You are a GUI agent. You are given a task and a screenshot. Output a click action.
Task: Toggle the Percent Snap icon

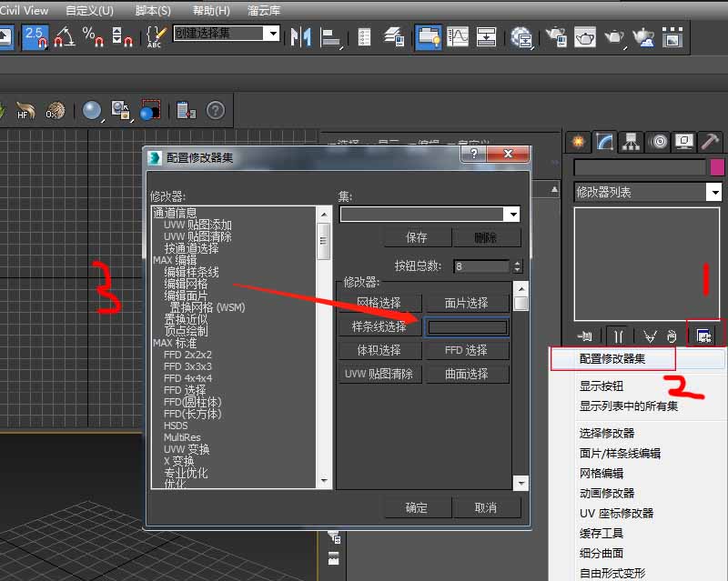click(x=92, y=37)
